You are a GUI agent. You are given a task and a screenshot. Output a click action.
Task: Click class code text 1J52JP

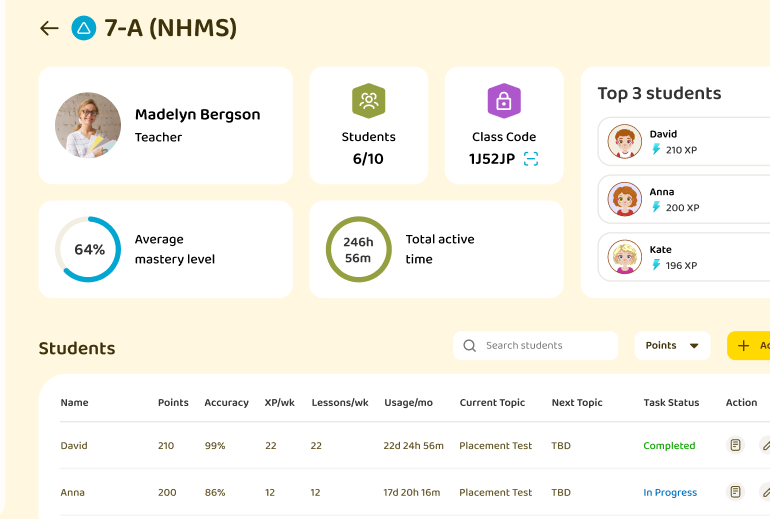492,159
